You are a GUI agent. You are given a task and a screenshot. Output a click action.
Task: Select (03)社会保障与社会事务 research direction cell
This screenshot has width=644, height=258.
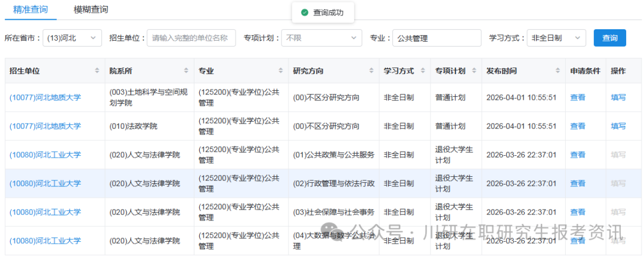click(333, 212)
